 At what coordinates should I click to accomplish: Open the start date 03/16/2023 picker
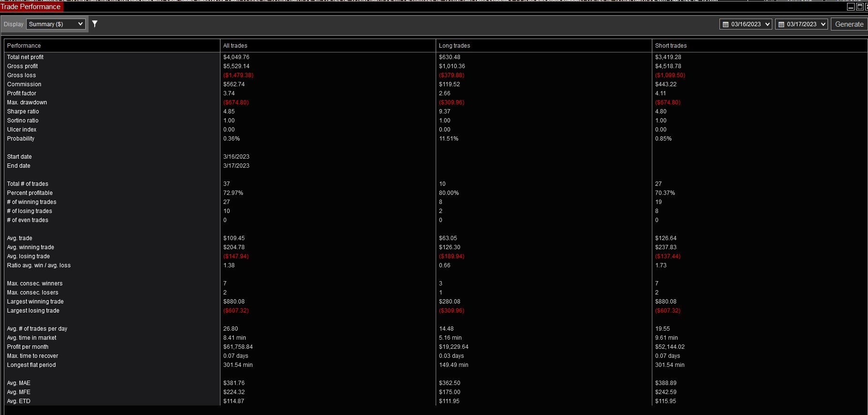coord(746,24)
